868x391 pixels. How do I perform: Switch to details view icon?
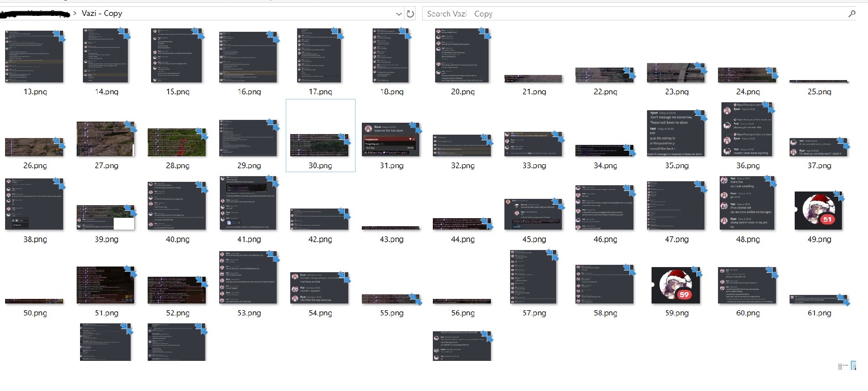pyautogui.click(x=843, y=367)
